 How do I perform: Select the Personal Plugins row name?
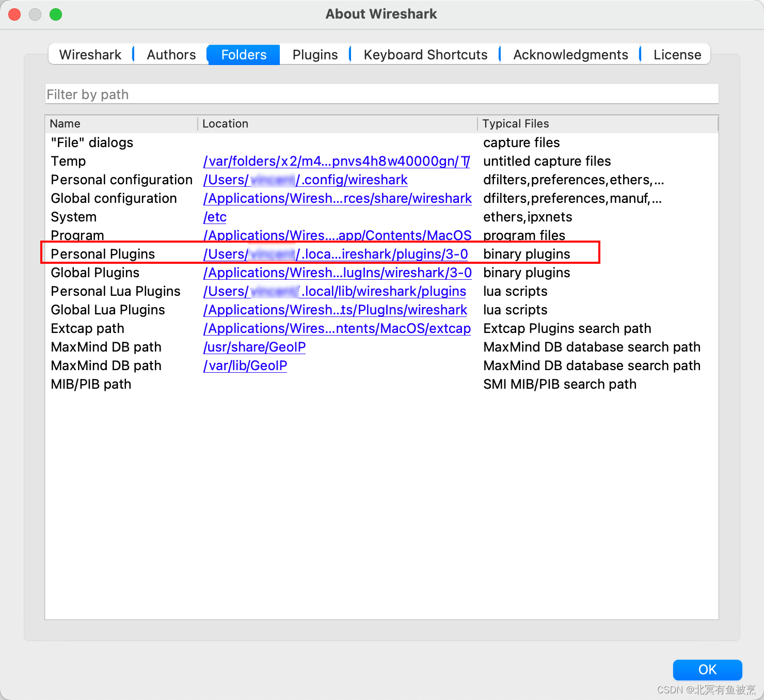click(103, 254)
